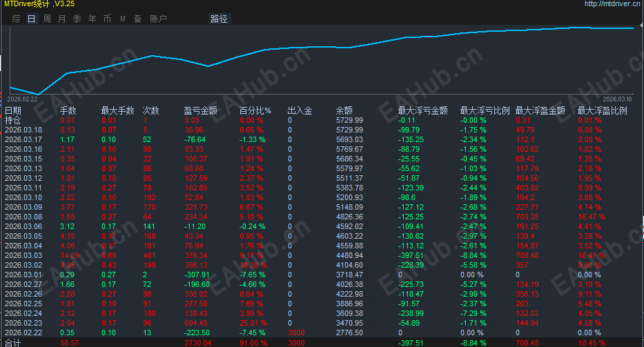Click the 合计 total row label
The image size is (644, 347).
12,343
